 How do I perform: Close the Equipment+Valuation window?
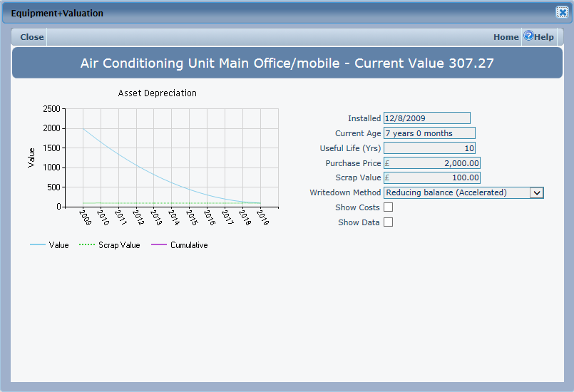(x=562, y=12)
